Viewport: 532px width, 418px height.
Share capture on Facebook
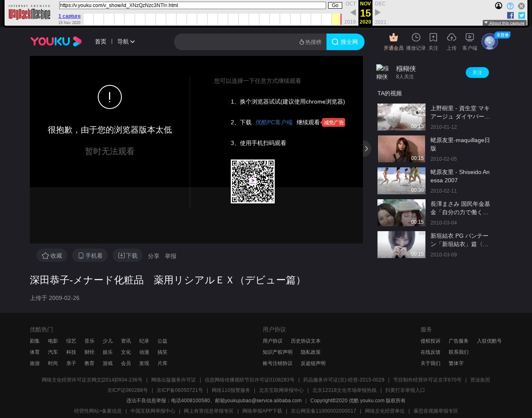pos(510,15)
